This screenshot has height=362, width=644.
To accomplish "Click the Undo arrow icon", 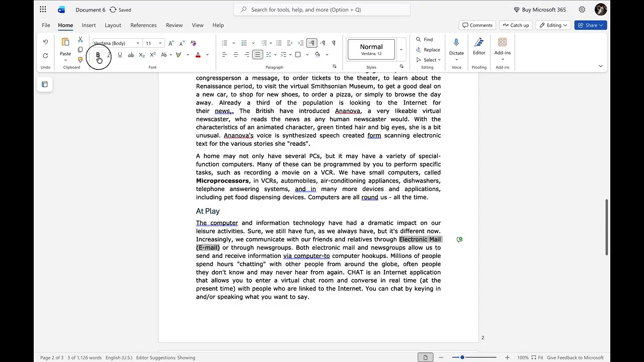I will tap(45, 42).
